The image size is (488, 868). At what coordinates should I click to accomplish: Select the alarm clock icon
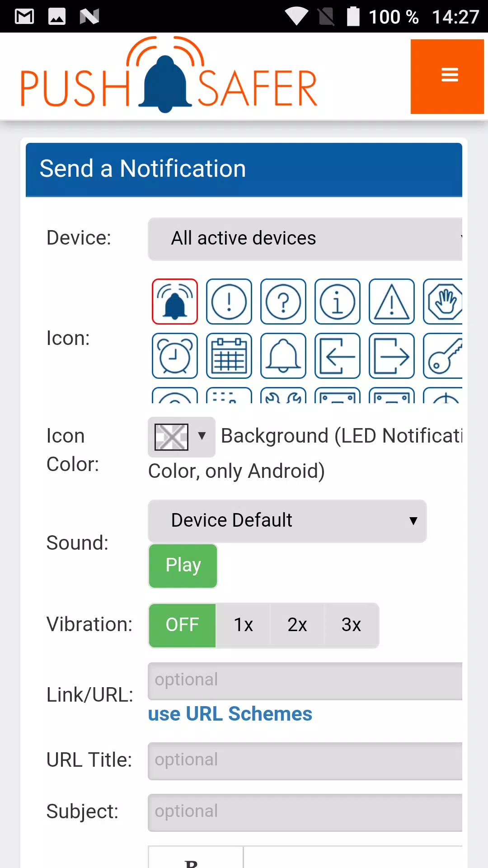point(175,356)
